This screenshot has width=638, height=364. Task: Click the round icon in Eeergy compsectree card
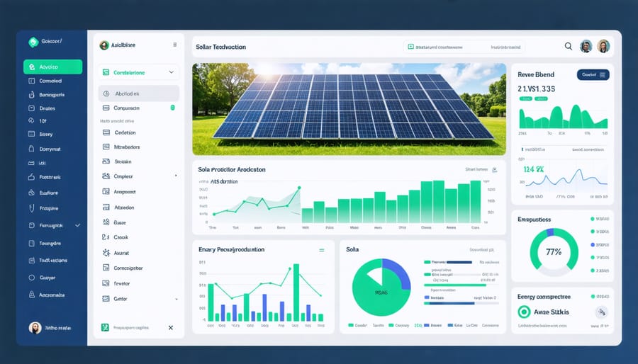click(601, 312)
